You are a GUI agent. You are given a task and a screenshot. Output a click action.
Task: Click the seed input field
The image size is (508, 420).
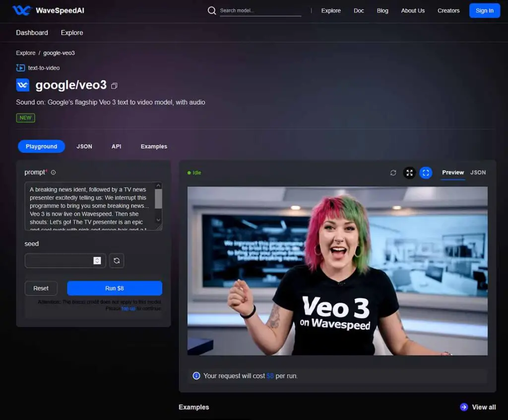pyautogui.click(x=65, y=261)
